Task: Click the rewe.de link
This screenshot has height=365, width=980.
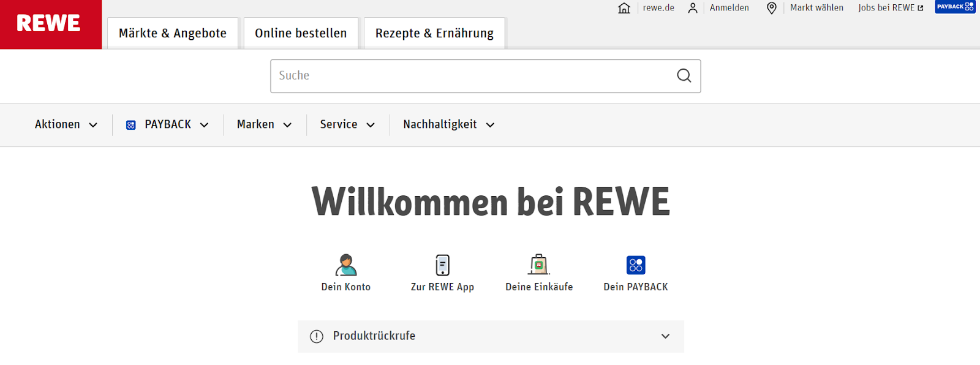Action: (658, 8)
